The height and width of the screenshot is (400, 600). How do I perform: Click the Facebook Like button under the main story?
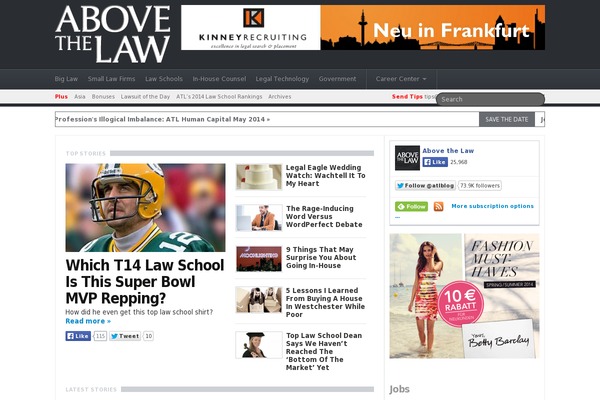point(78,336)
